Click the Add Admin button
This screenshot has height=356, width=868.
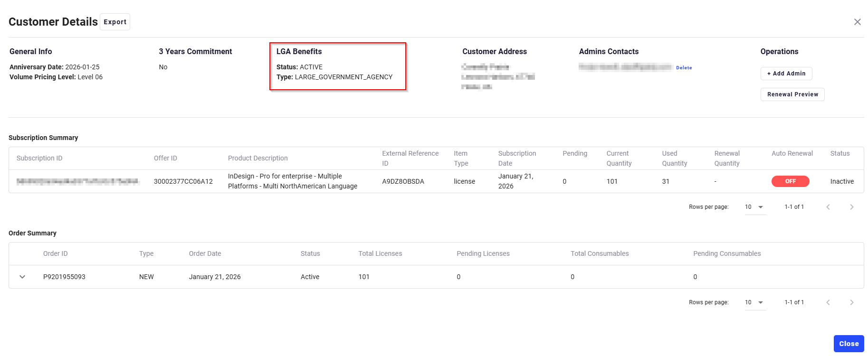click(x=786, y=74)
